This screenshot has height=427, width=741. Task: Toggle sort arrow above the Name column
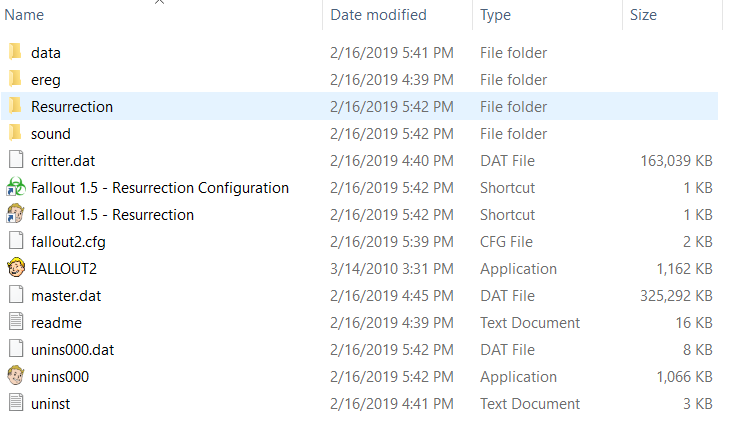click(x=159, y=2)
